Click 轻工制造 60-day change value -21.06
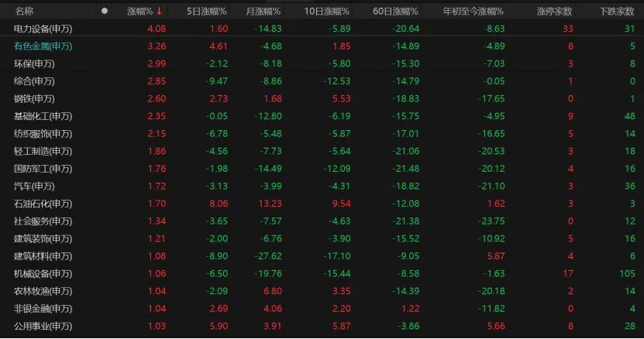Image resolution: width=644 pixels, height=339 pixels. (406, 151)
